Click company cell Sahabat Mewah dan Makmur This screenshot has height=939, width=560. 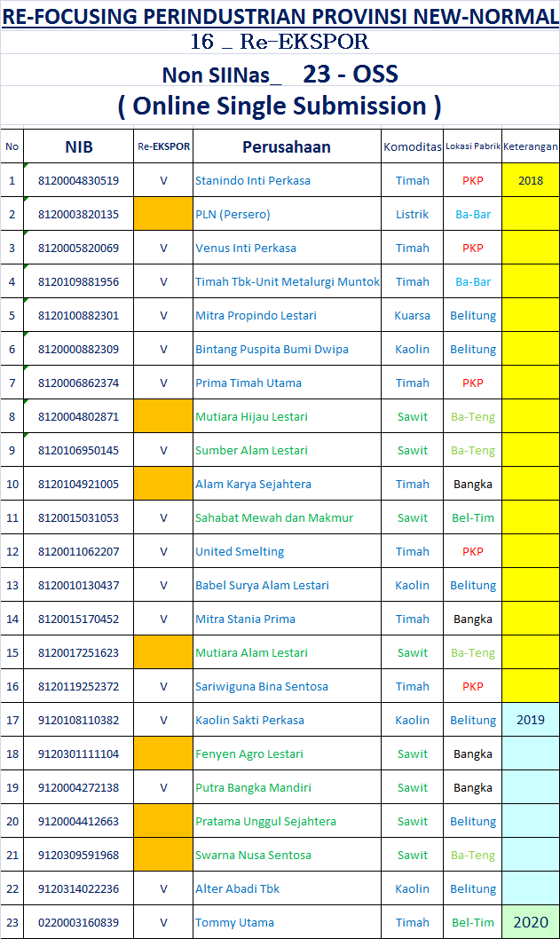coord(287,518)
